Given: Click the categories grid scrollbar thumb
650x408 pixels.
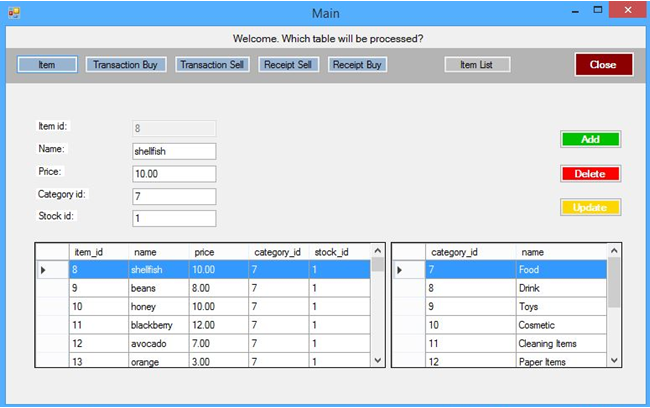Looking at the screenshot, I should click(614, 282).
